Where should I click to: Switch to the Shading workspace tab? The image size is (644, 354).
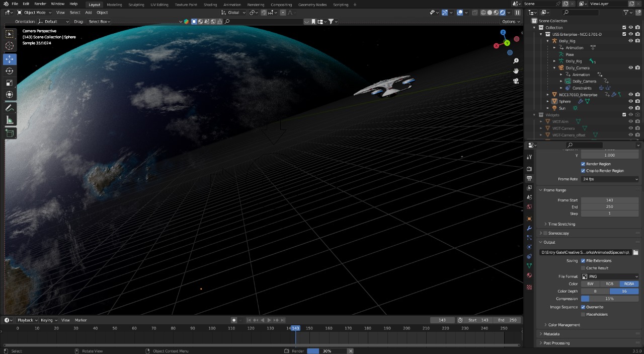coord(210,5)
